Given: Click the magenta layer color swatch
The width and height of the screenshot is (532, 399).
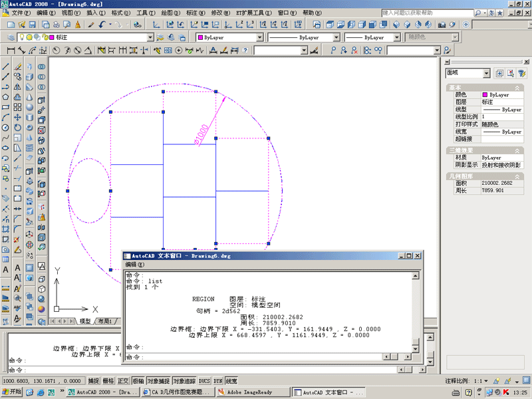Looking at the screenshot, I should [x=52, y=37].
